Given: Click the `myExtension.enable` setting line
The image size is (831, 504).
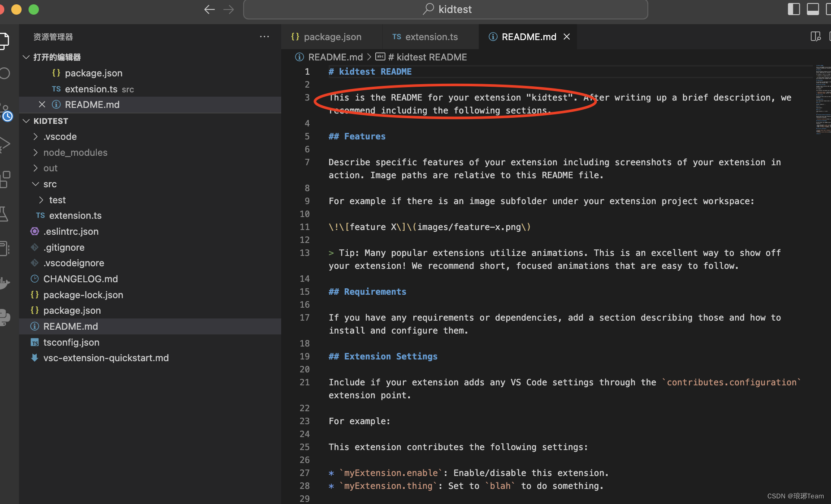Looking at the screenshot, I should pos(468,473).
